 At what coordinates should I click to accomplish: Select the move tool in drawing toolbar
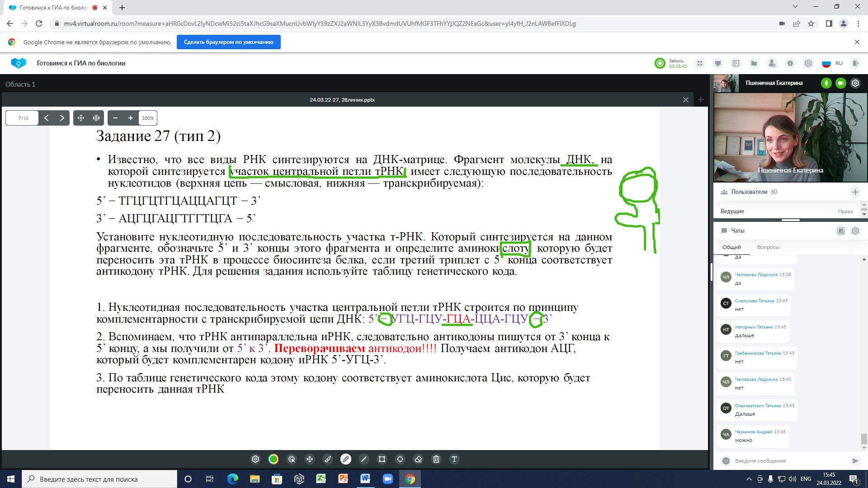[x=310, y=459]
